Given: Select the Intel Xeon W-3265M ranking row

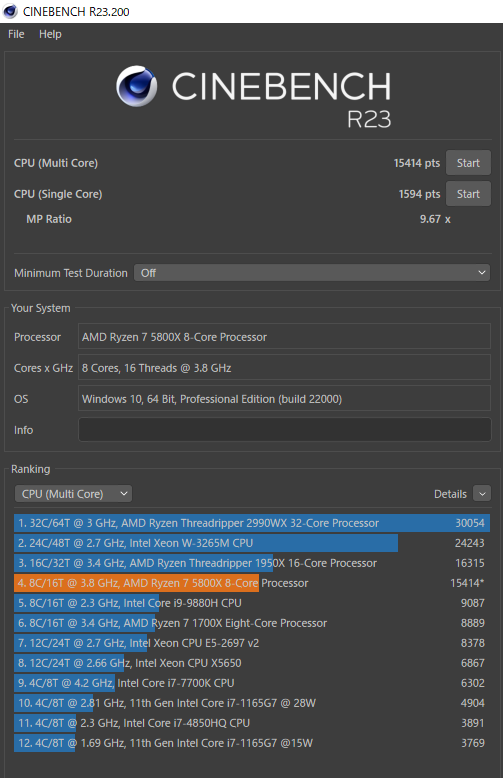Looking at the screenshot, I should (x=252, y=543).
